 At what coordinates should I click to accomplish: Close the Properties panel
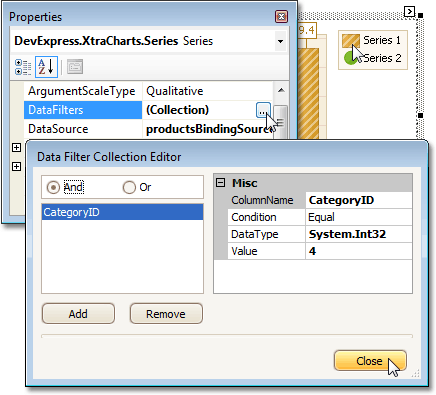[282, 16]
